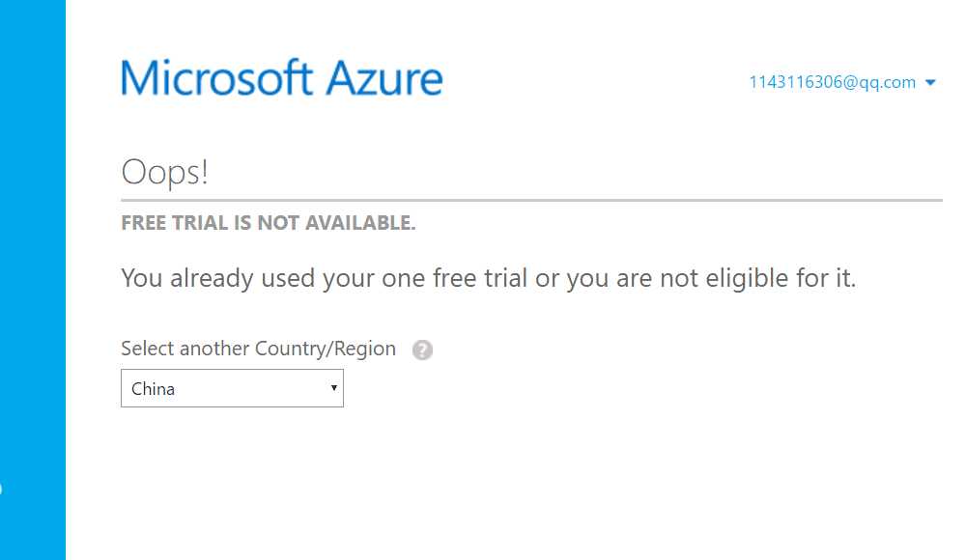966x560 pixels.
Task: Click the "Oops!" heading
Action: 164,173
